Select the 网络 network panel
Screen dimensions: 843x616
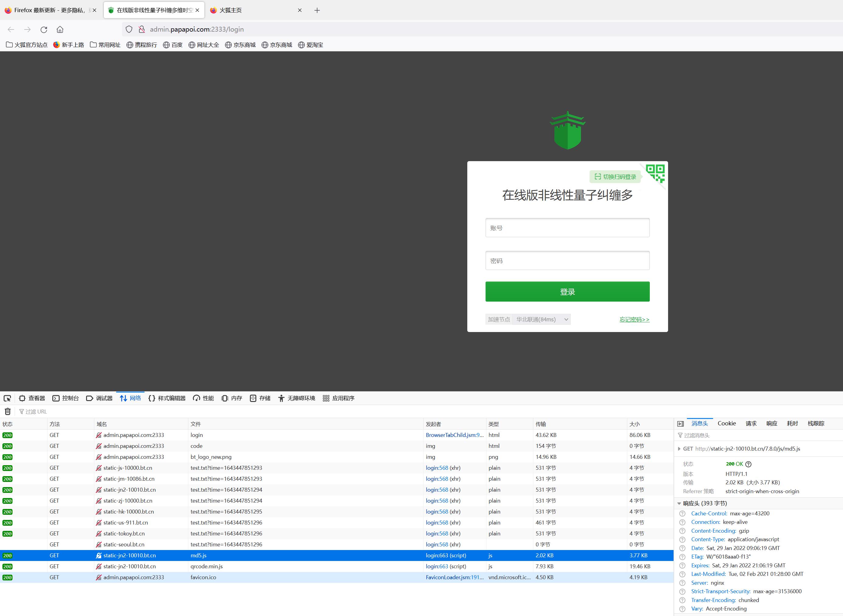click(130, 398)
